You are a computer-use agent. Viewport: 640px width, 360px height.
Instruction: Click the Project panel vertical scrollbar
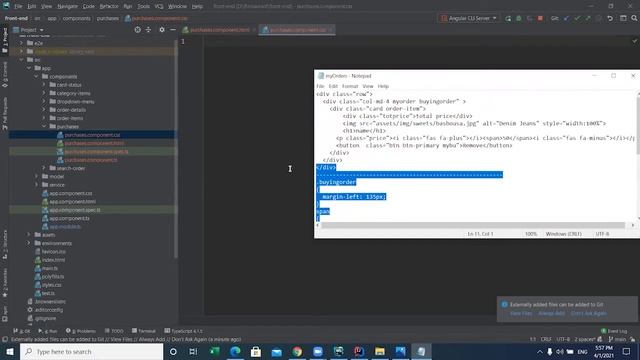[x=176, y=149]
